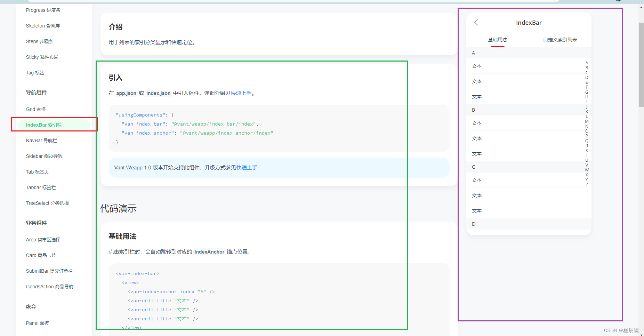Click the 基础用法 section heading in docs
The image size is (644, 336).
click(122, 236)
